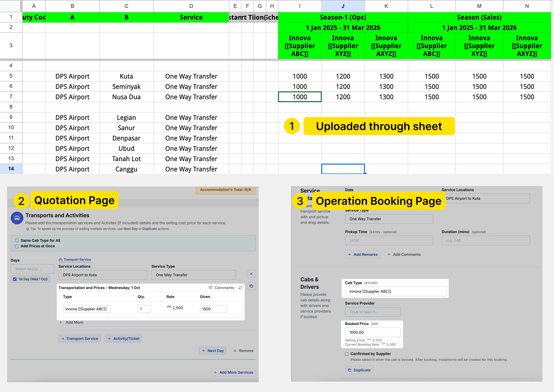554x392 pixels.
Task: Click the duplicate icon beside the transportation card
Action: [x=251, y=286]
